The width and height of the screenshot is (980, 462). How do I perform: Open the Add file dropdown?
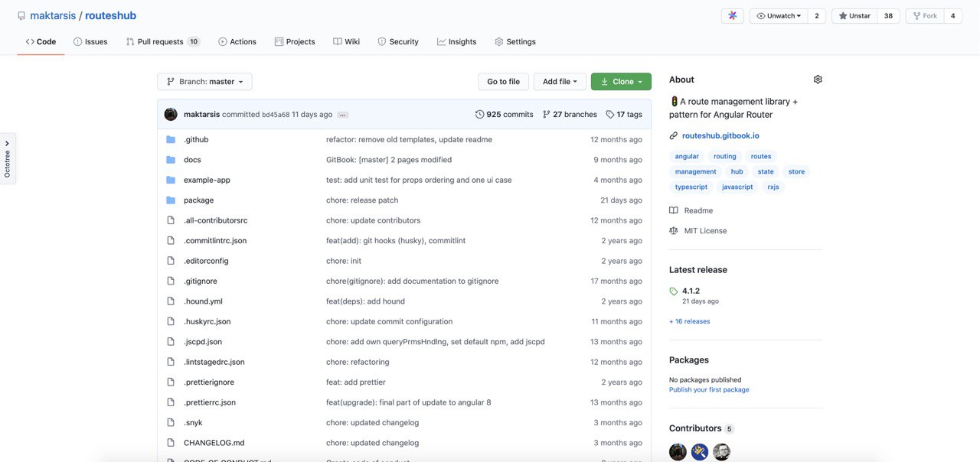(560, 82)
